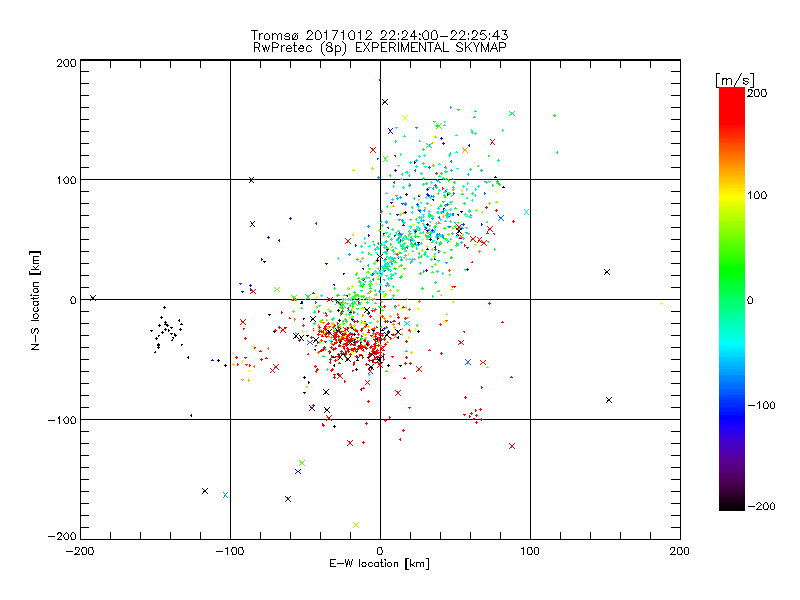Image resolution: width=800 pixels, height=600 pixels.
Task: Click the dense red cluster of points south of origin
Action: click(352, 341)
